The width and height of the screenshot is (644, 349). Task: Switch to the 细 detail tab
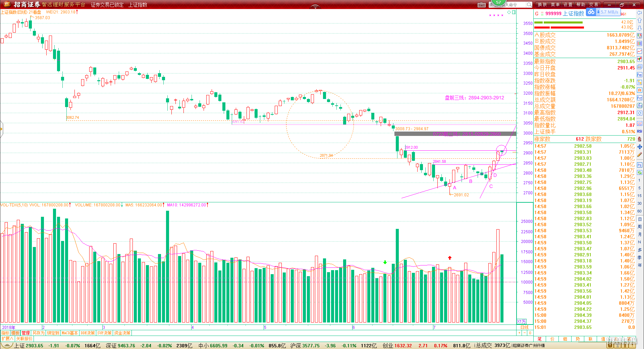click(565, 339)
